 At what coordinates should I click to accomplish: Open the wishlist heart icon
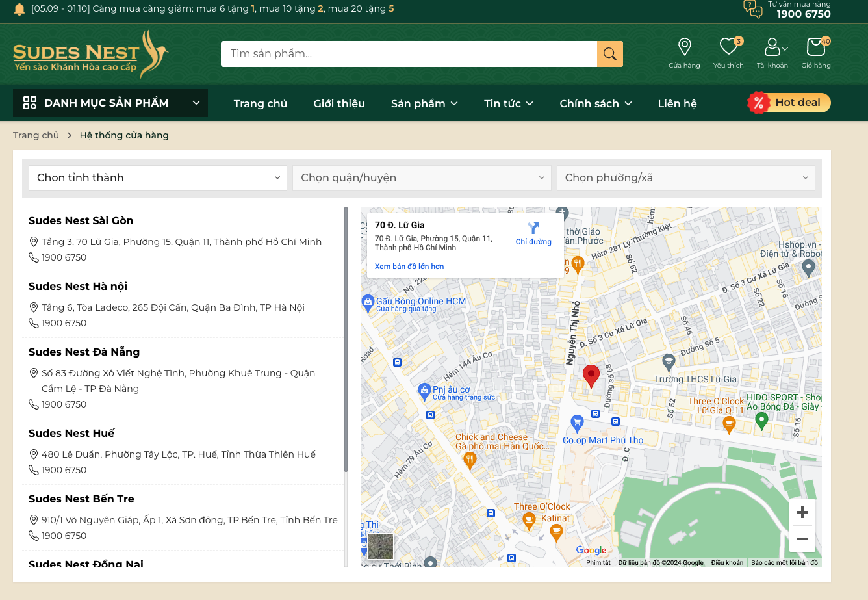pos(728,47)
